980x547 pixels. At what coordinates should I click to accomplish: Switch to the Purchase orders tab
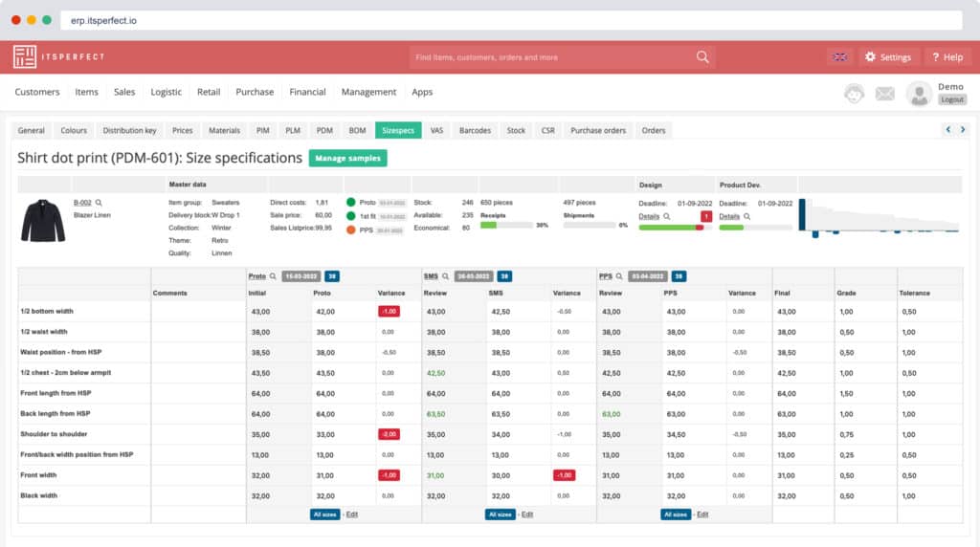tap(598, 130)
